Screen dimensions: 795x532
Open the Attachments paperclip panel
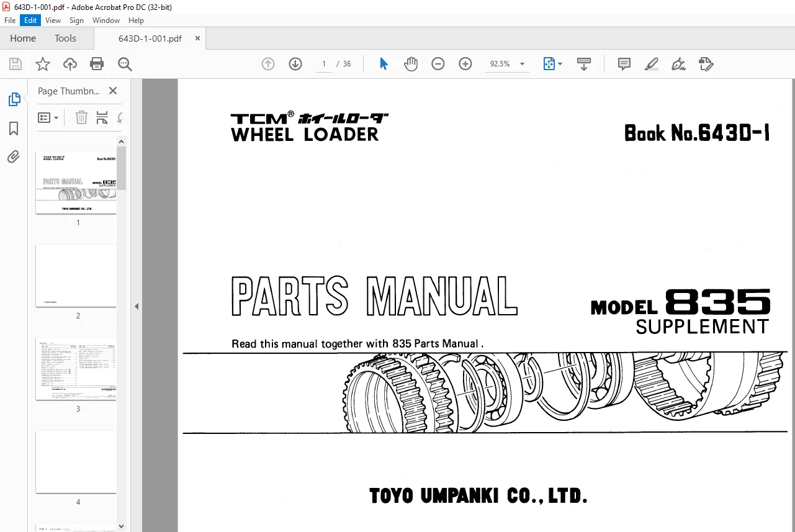14,157
